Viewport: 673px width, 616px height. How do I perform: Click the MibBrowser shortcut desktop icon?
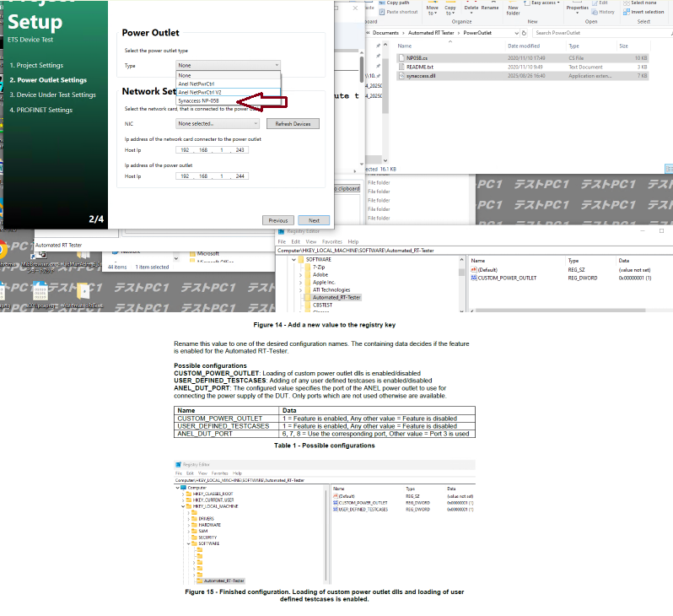click(41, 255)
